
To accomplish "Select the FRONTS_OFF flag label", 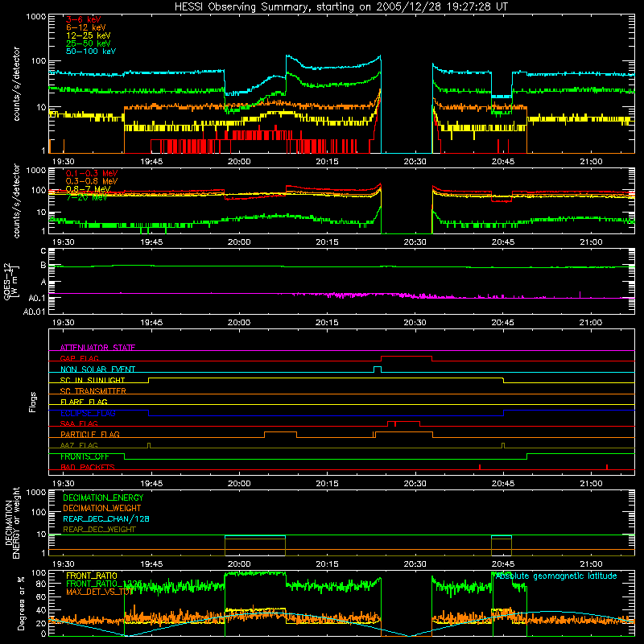I will coord(85,456).
